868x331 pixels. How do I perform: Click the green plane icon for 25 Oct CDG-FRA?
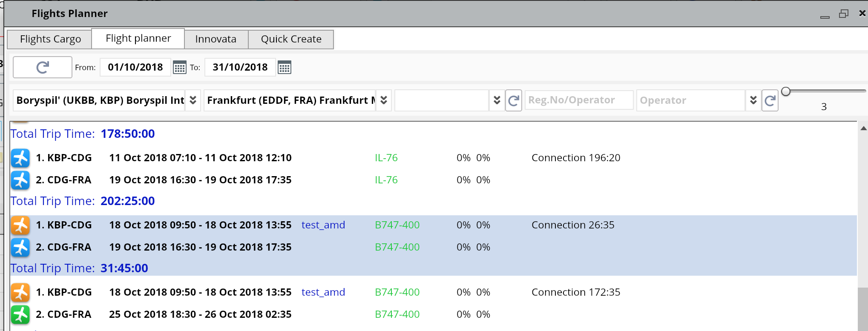pyautogui.click(x=20, y=314)
